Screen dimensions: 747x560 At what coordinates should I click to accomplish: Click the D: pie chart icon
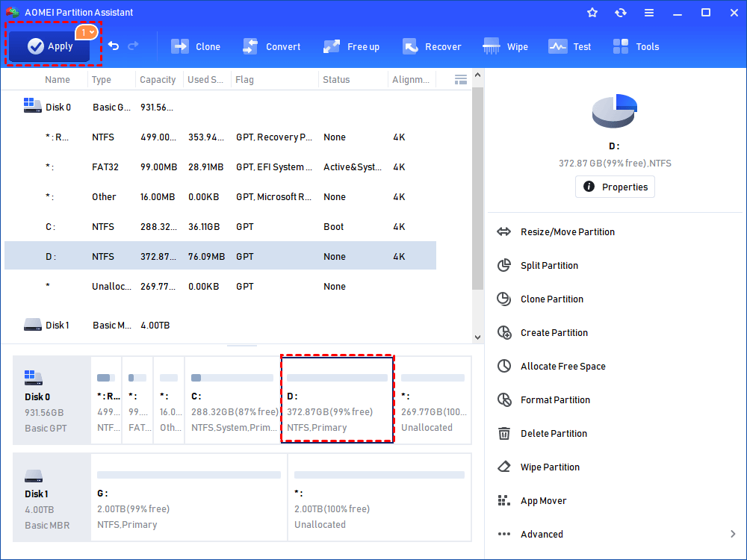pos(615,111)
